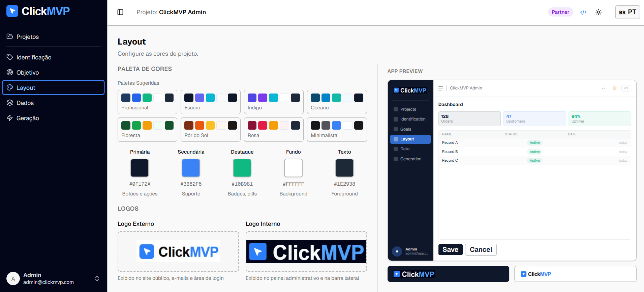
Task: Open the Primária color picker swatch
Action: coord(140,168)
